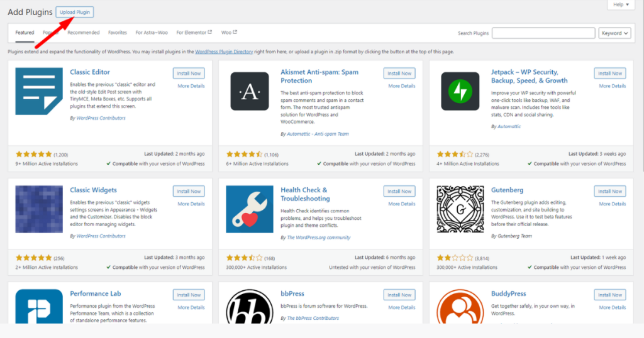Click the Gutenberg plugin icon

coord(460,209)
